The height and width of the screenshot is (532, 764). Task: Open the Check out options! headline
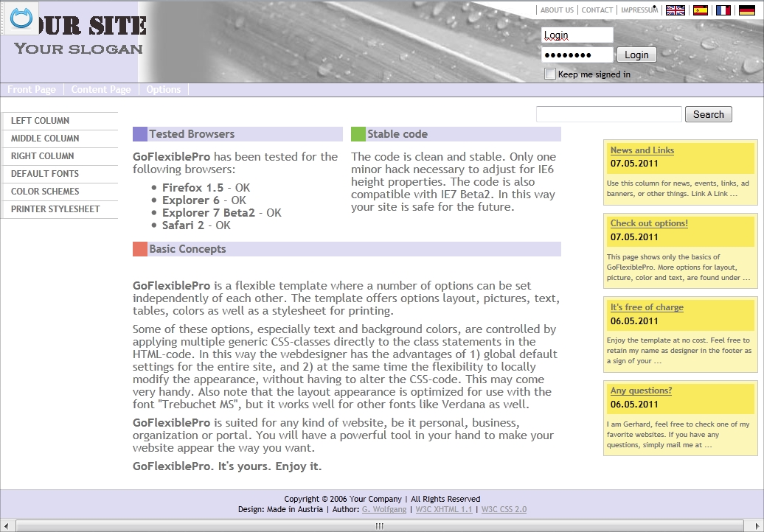[x=649, y=223]
